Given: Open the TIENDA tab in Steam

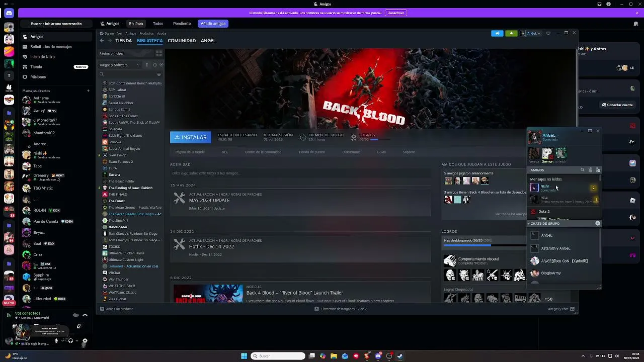Looking at the screenshot, I should click(123, 41).
